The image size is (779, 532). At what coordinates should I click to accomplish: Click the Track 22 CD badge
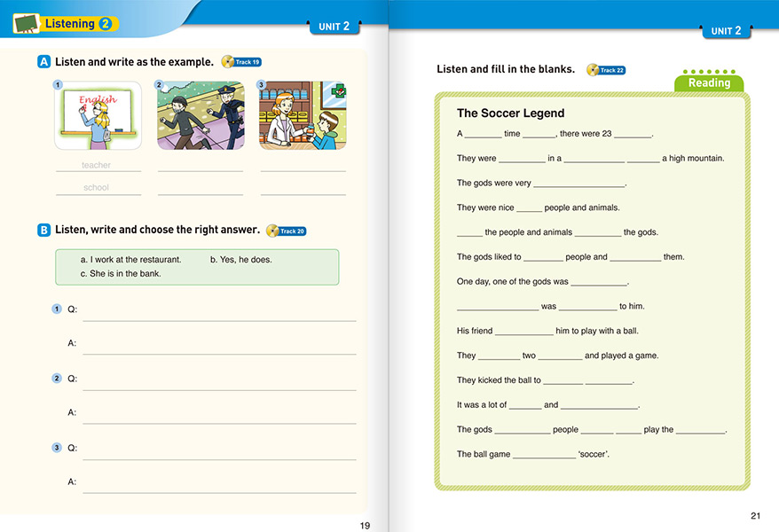click(x=606, y=70)
